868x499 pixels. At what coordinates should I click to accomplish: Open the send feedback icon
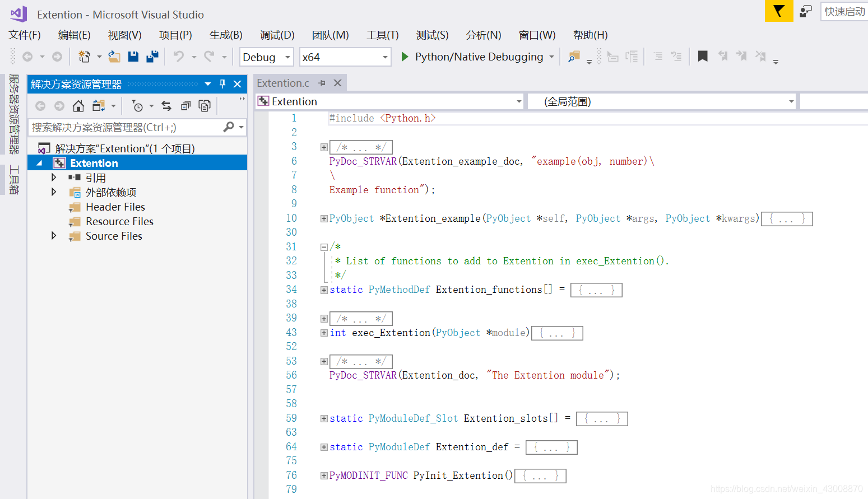click(806, 11)
